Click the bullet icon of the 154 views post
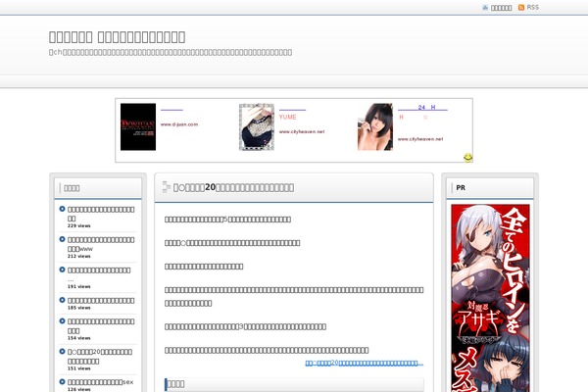588x392 pixels. tap(63, 321)
